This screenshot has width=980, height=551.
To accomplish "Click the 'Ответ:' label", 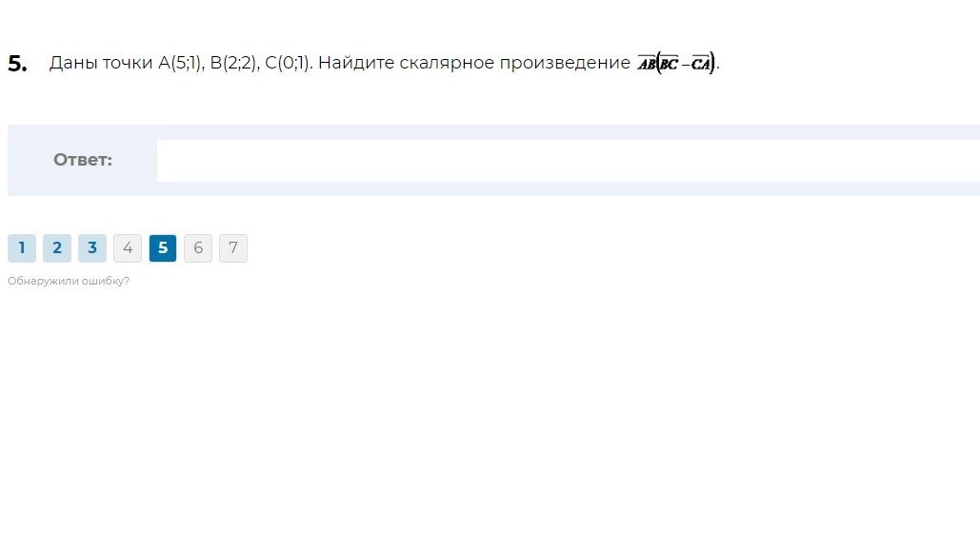I will 83,160.
